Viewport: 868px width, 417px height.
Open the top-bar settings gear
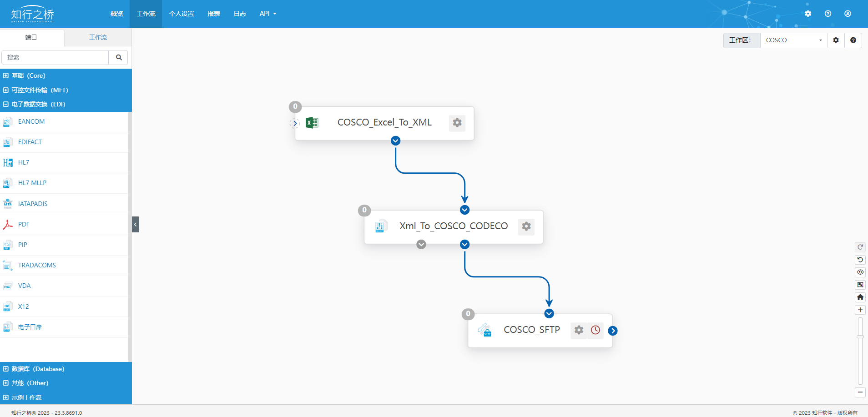tap(808, 14)
